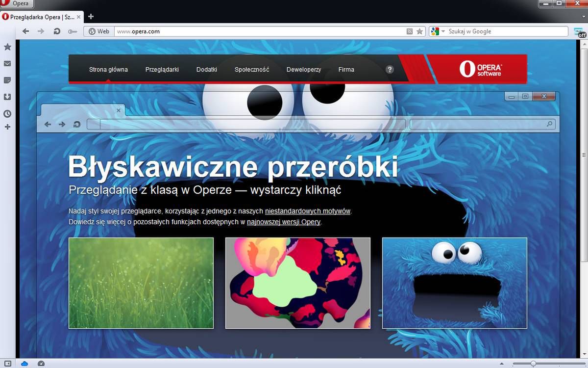
Task: Open the RSS feed icon in address bar
Action: 410,31
